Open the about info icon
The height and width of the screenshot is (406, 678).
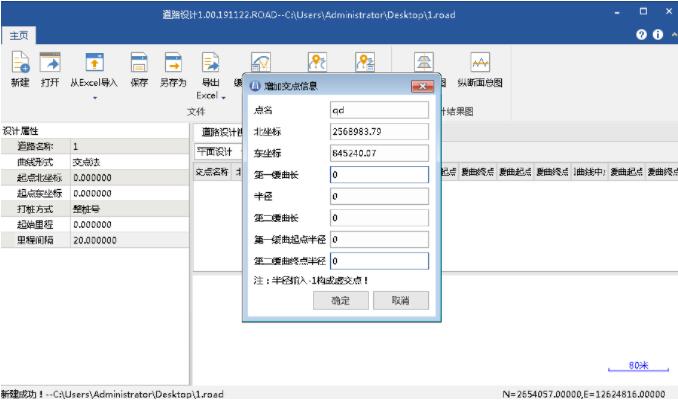click(658, 35)
